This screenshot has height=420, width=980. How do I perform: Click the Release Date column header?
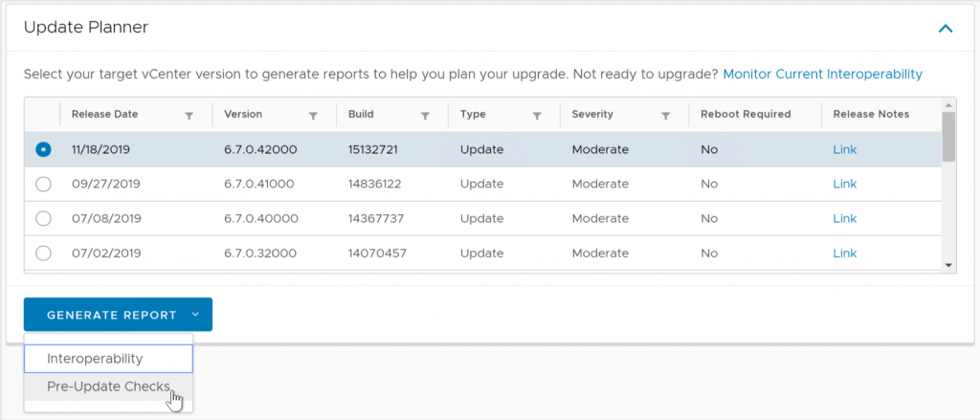tap(105, 115)
